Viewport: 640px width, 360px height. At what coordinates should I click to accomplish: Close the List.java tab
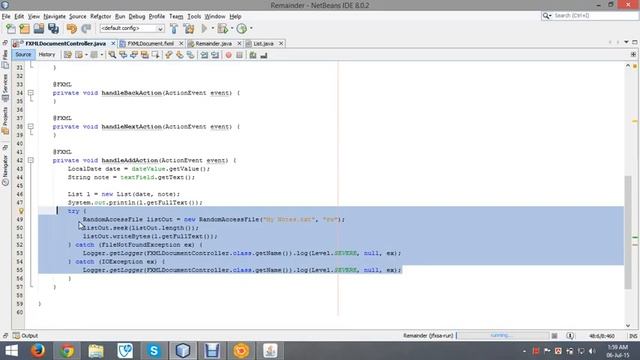(281, 44)
